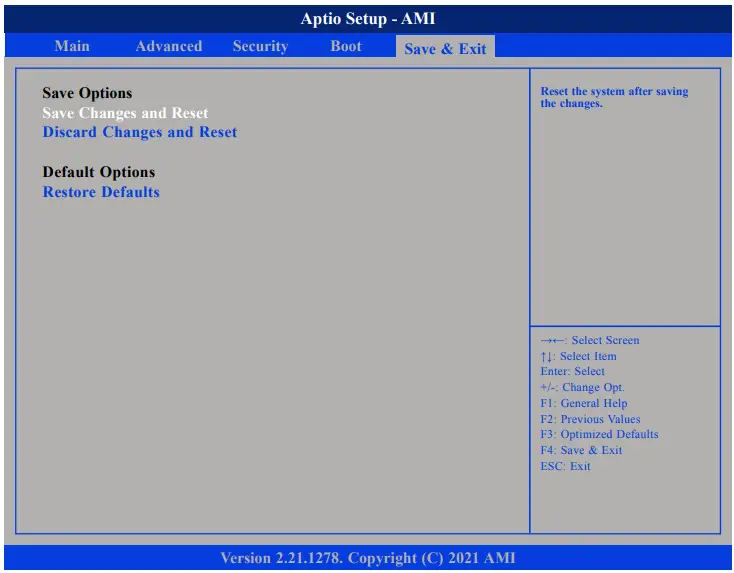The height and width of the screenshot is (573, 734).
Task: Select Save Changes and Reset
Action: click(125, 113)
